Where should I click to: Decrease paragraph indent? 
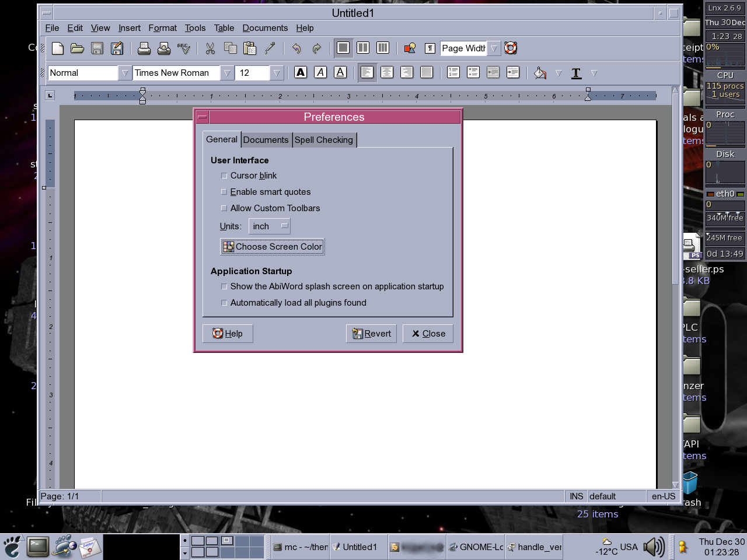click(493, 72)
